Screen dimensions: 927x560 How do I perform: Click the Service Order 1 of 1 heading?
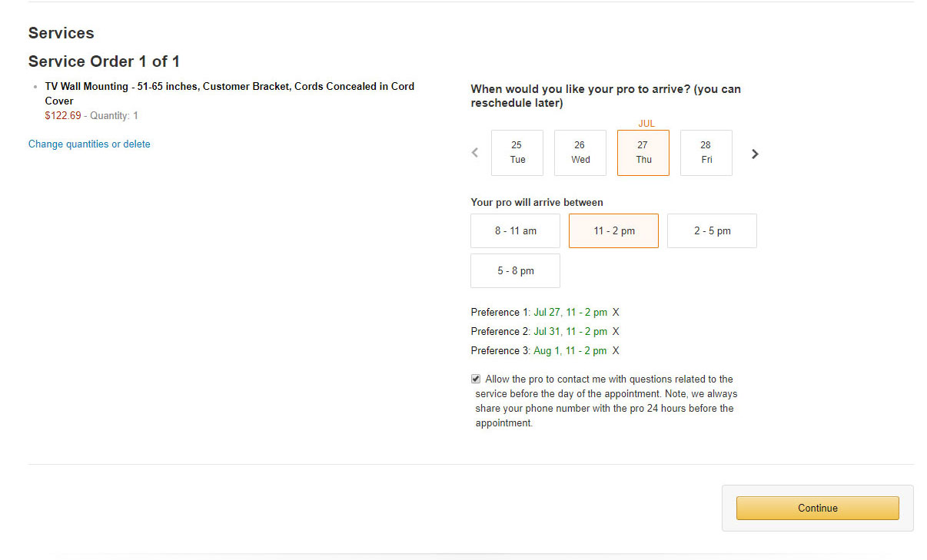coord(104,61)
